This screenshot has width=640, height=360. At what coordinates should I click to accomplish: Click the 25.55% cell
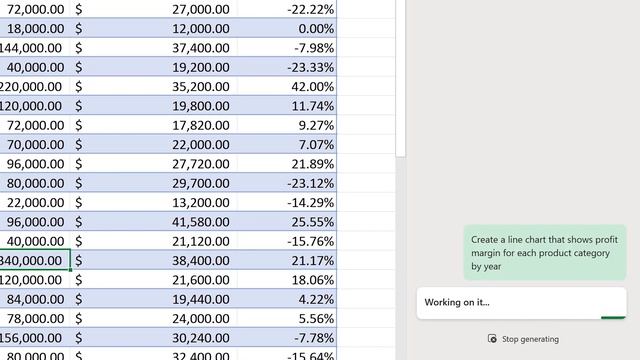(287, 222)
